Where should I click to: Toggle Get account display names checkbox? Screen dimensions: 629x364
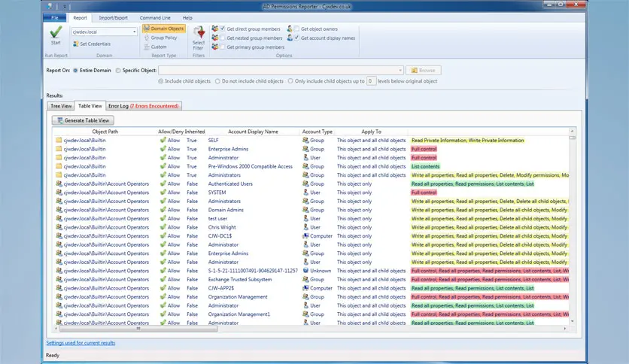296,38
